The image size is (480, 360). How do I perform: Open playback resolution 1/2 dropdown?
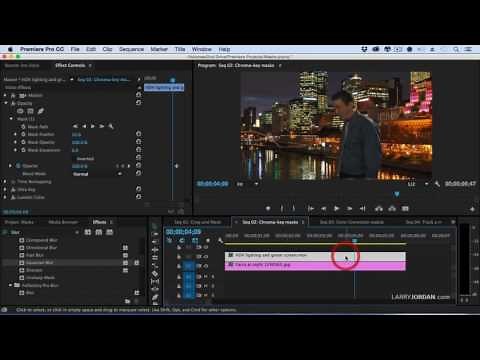417,184
